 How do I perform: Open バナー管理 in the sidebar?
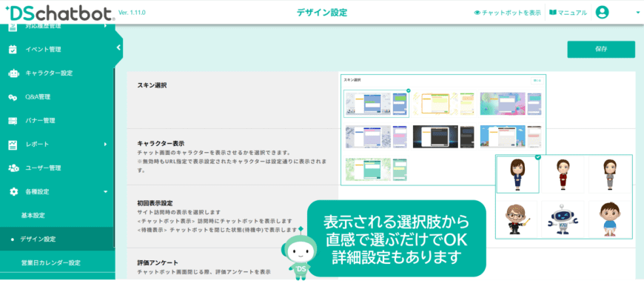[40, 121]
